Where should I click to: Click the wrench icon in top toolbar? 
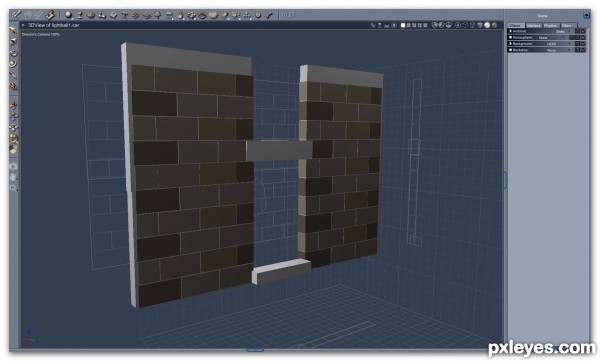pos(269,15)
